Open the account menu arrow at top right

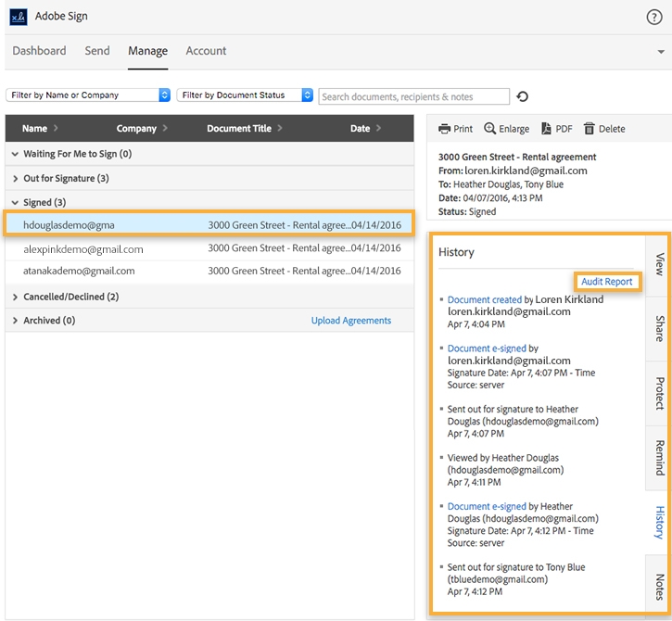661,52
